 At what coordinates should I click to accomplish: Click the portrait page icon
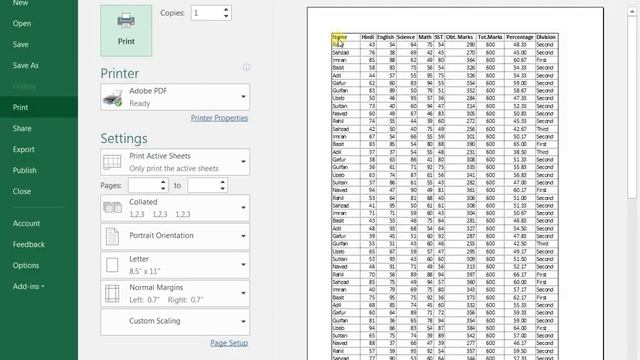tap(112, 236)
